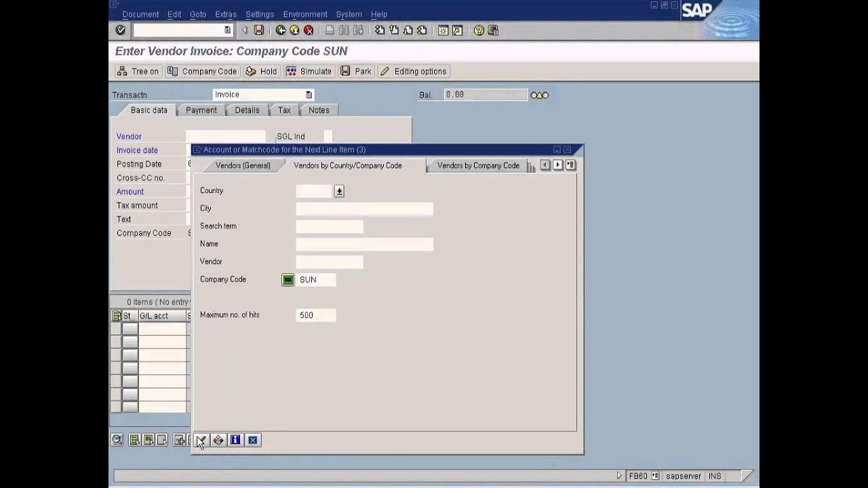Click the Help question mark icon
The width and height of the screenshot is (868, 488).
pos(479,30)
